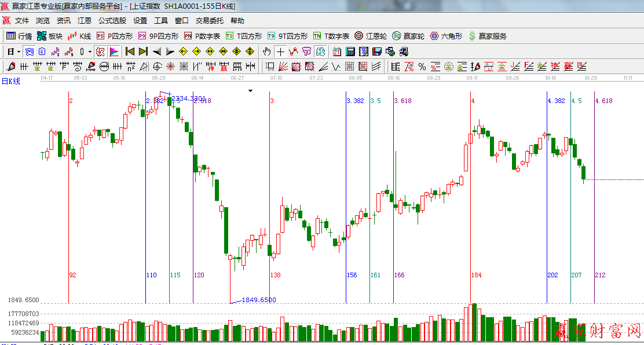Screen dimensions: 644x345
Task: Click the small black triangle above chart
Action: click(251, 91)
